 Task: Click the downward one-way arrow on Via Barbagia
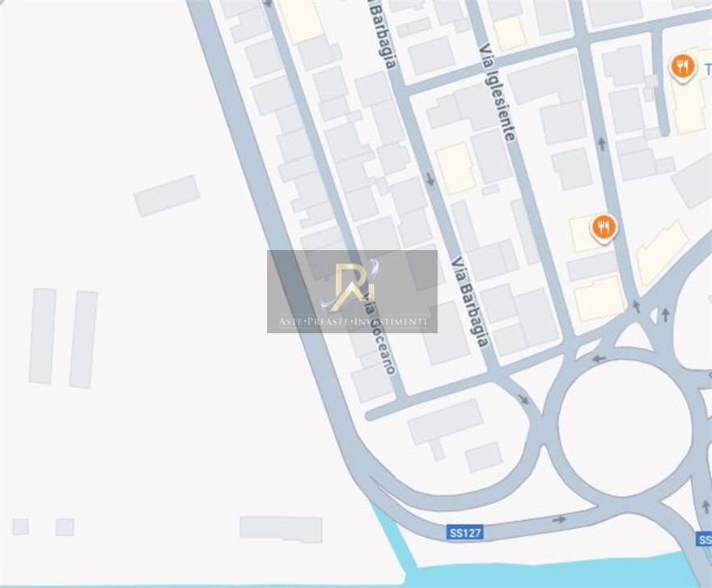(x=430, y=180)
